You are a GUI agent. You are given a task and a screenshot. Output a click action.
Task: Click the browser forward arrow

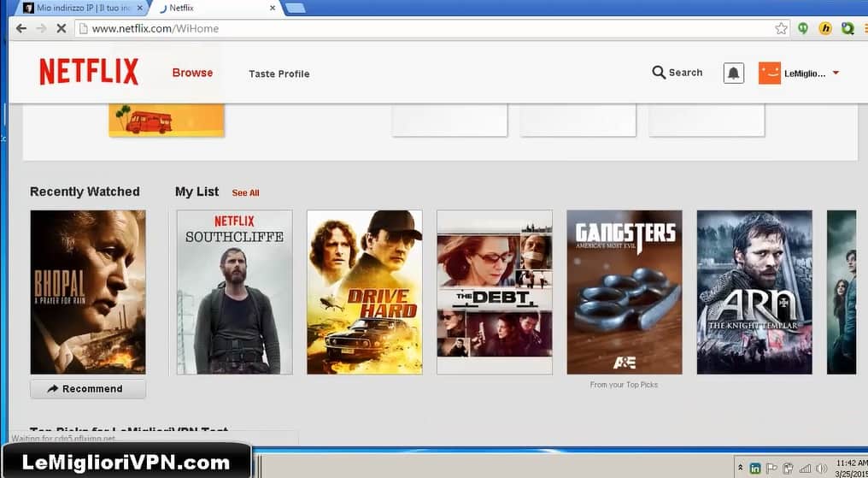(42, 29)
